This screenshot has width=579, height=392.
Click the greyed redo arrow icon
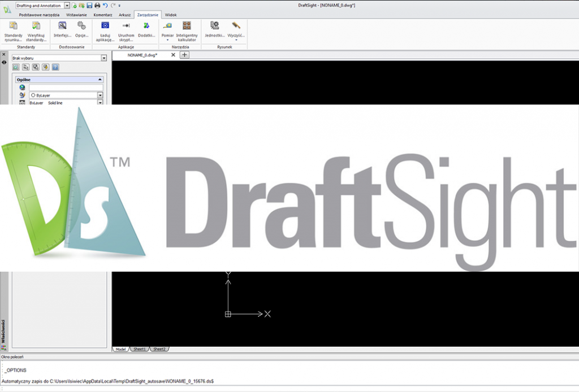[113, 6]
